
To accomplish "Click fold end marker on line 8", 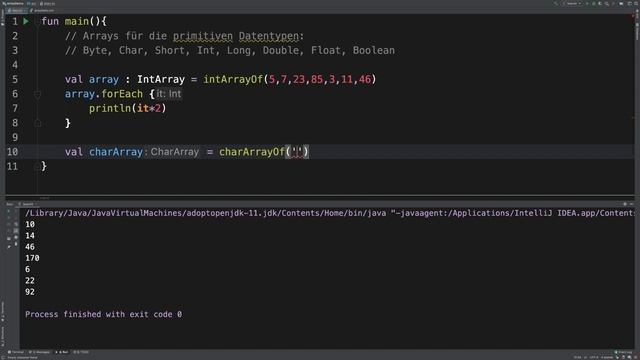I will (x=38, y=123).
